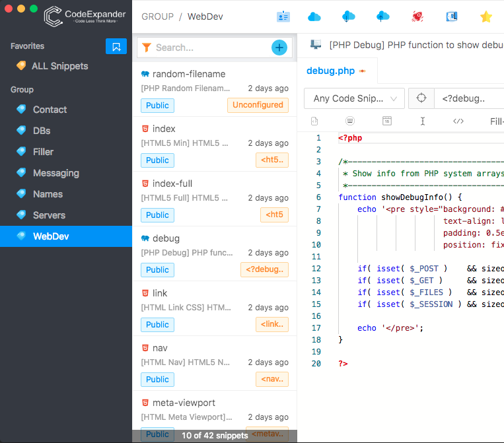The width and height of the screenshot is (504, 443).
Task: Click the <nav.. abbreviation badge
Action: [x=272, y=379]
